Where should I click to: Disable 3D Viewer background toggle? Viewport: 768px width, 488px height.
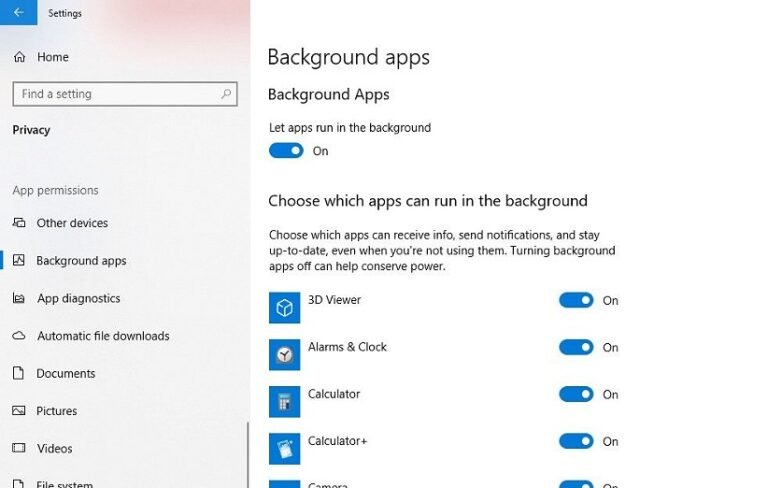[576, 300]
